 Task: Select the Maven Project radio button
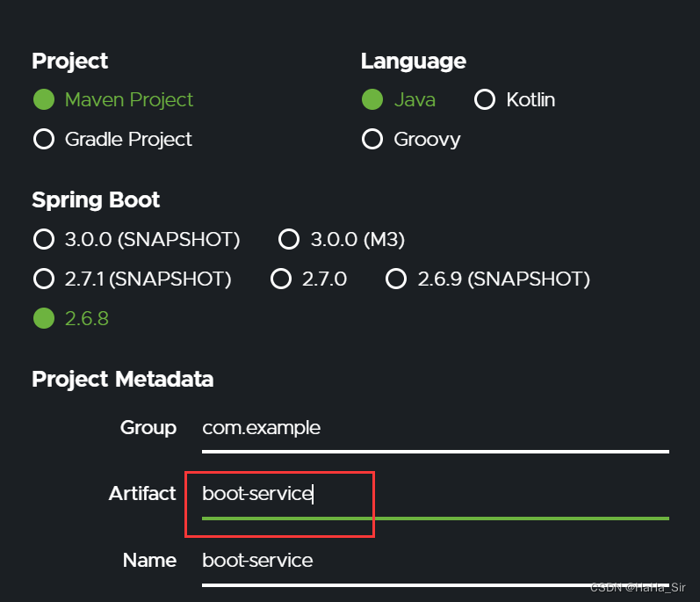coord(44,99)
